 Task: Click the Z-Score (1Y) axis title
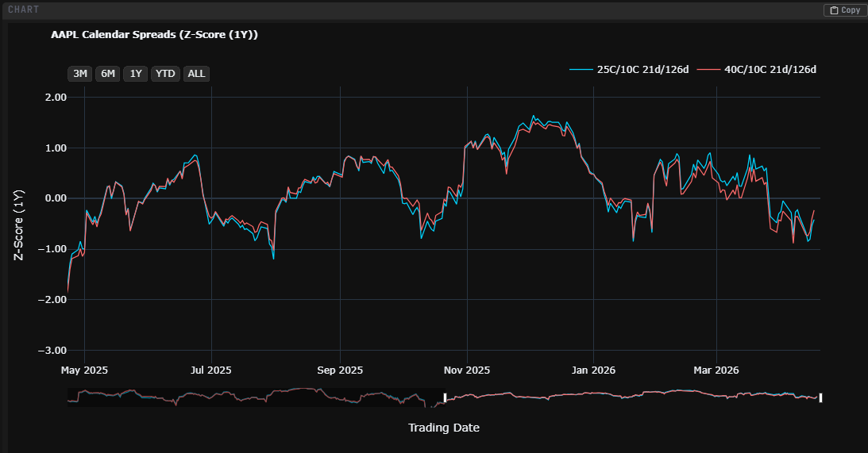pos(19,225)
